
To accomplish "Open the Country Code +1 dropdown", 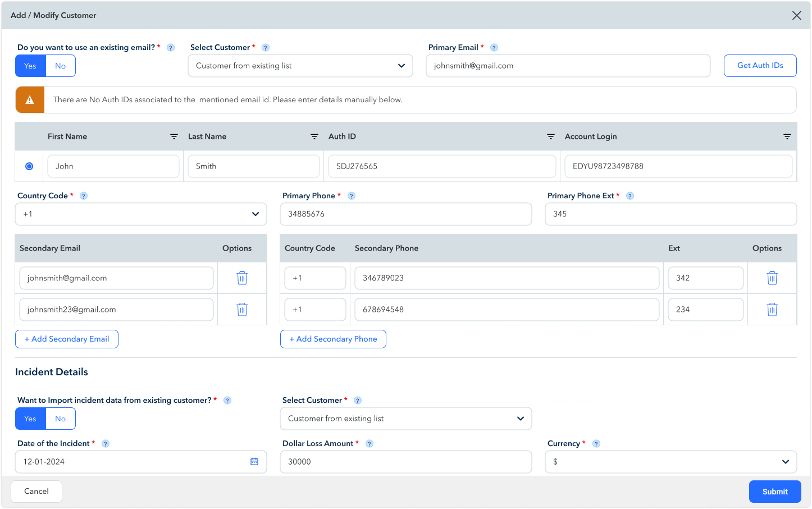I will tap(141, 214).
